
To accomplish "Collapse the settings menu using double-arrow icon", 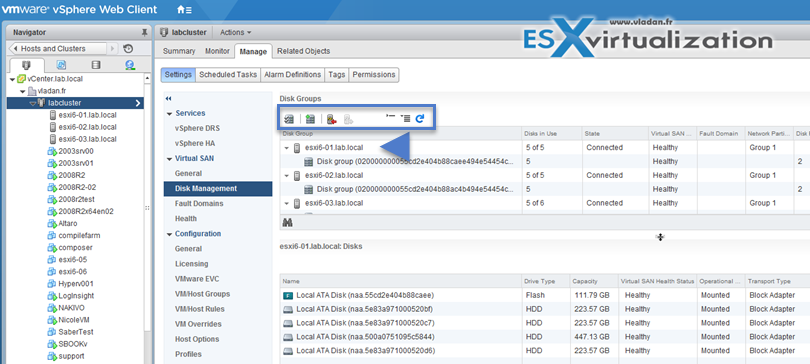I will [168, 98].
